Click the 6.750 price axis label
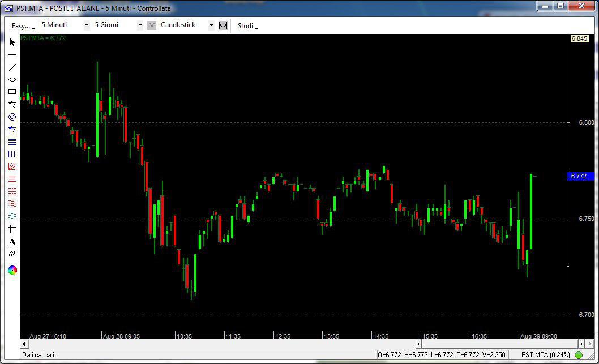This screenshot has width=599, height=364. [x=587, y=219]
